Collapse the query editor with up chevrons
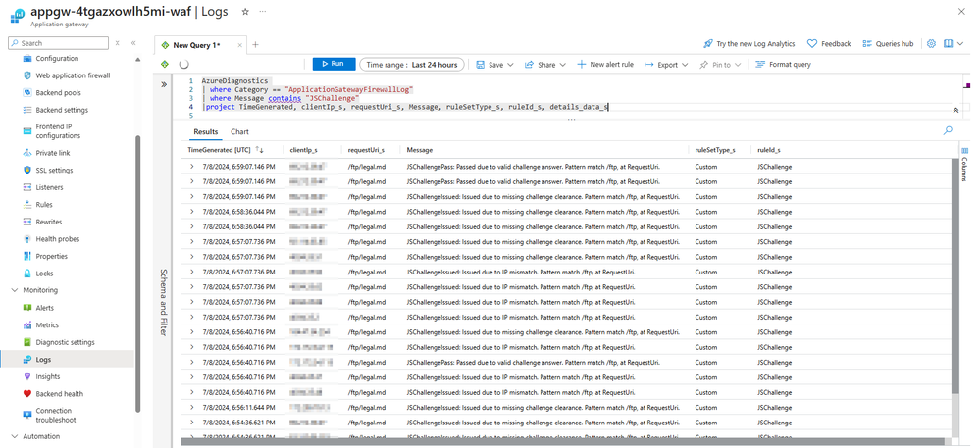980x448 pixels. [x=955, y=110]
